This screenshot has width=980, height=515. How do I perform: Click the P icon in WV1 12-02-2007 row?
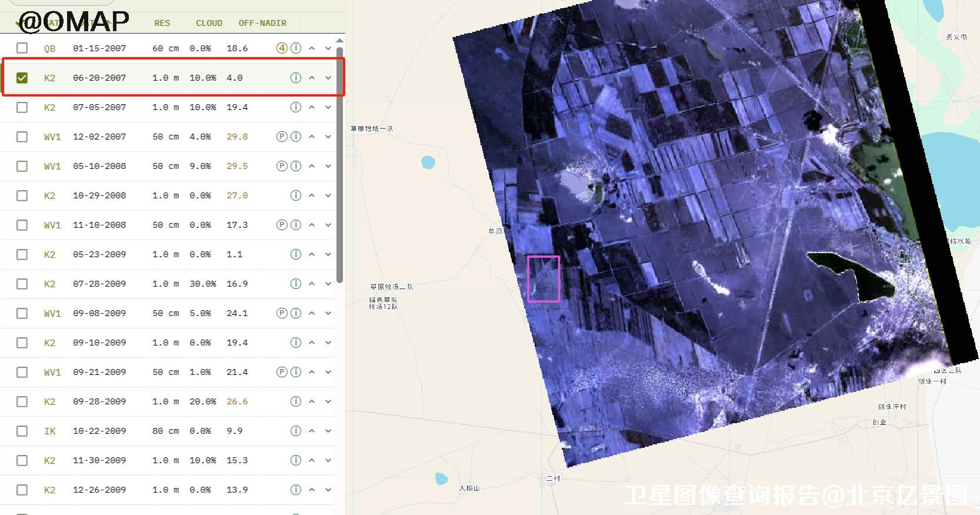tap(282, 137)
